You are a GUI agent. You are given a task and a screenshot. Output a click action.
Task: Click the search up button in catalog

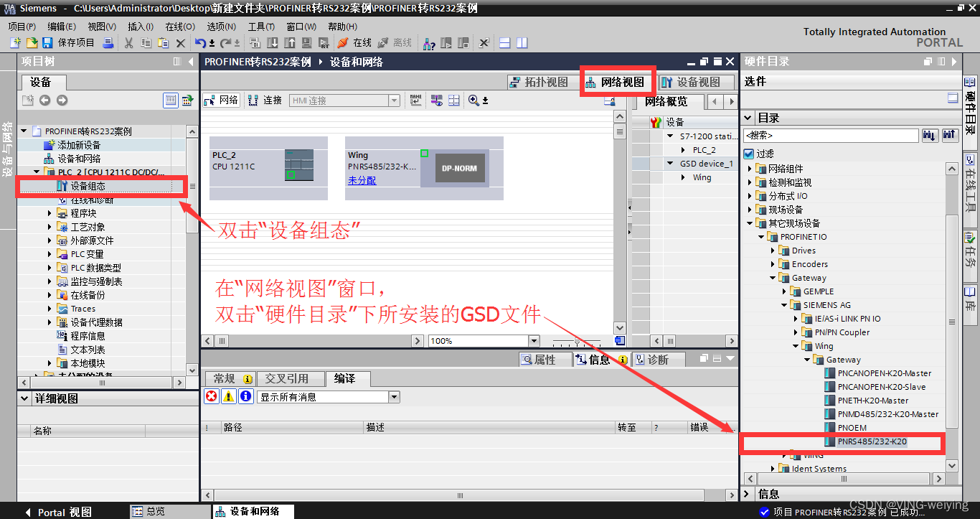949,135
